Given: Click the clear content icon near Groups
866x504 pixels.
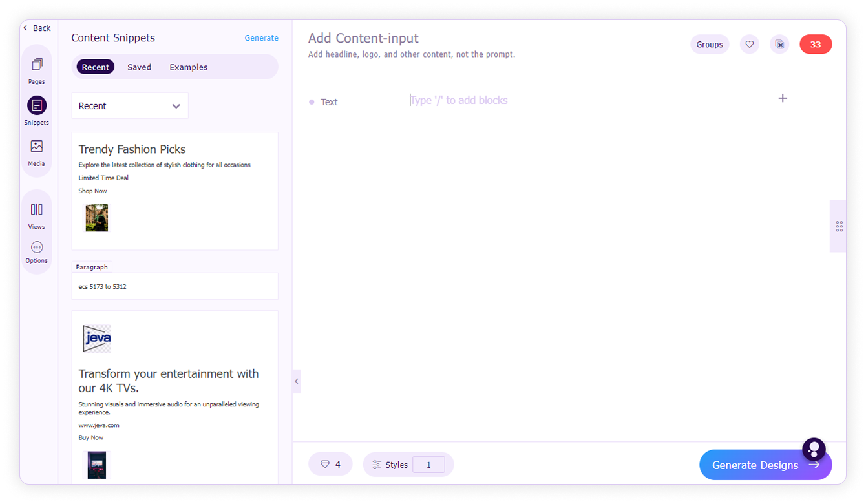Looking at the screenshot, I should pos(779,45).
